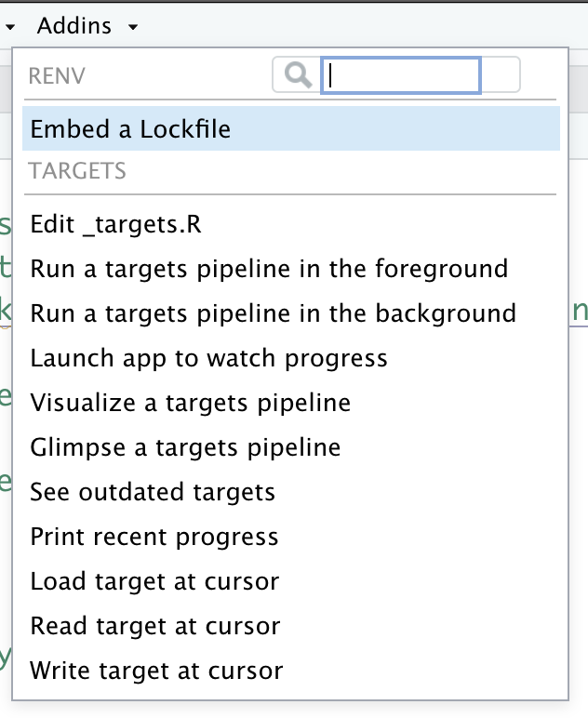Focus the addins search text field
Image resolution: width=588 pixels, height=718 pixels.
(x=401, y=75)
